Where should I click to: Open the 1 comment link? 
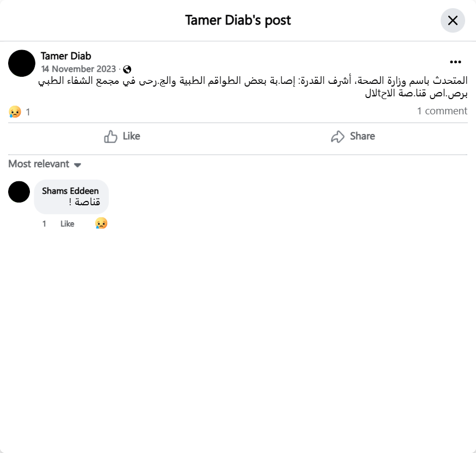coord(442,111)
